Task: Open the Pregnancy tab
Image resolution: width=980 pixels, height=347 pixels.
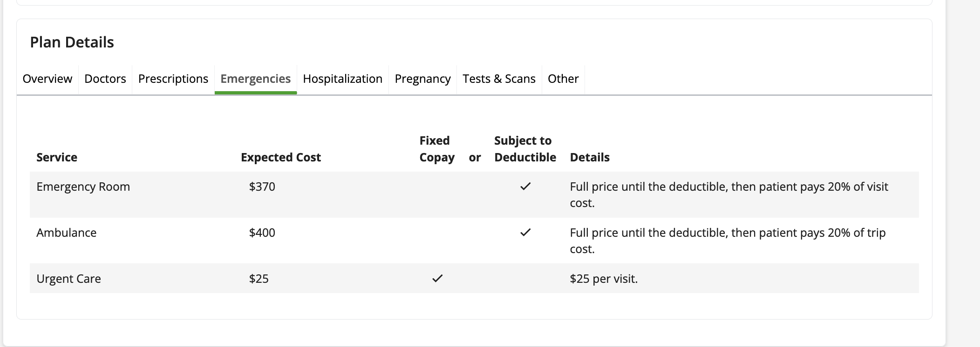Action: (422, 79)
